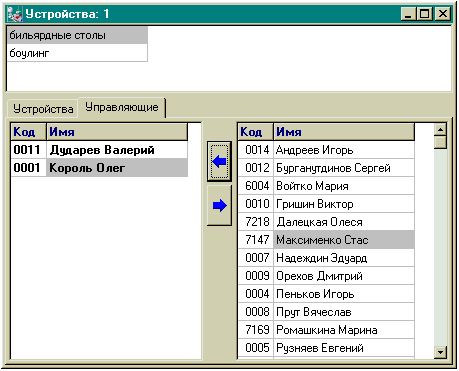Select Рузняев Евгений in right table

pos(344,348)
